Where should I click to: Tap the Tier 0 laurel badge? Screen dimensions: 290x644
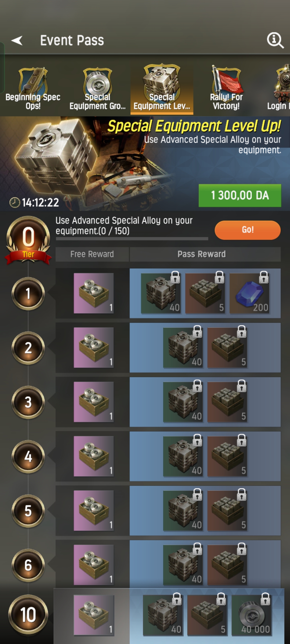tap(28, 240)
